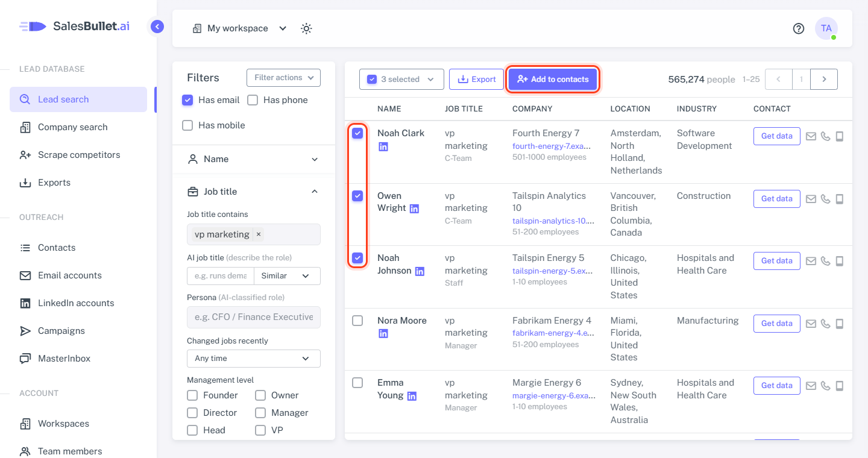Open the Filter actions dropdown

(283, 78)
